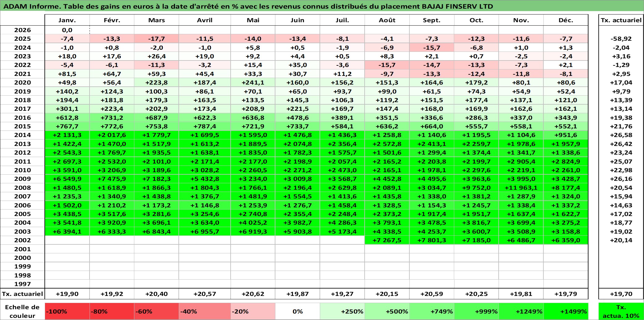Select the '+241,1' May 2020 cell

253,82
